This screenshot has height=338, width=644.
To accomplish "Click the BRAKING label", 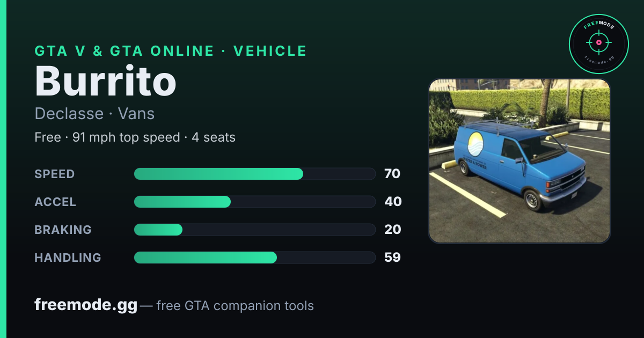I will click(x=63, y=230).
